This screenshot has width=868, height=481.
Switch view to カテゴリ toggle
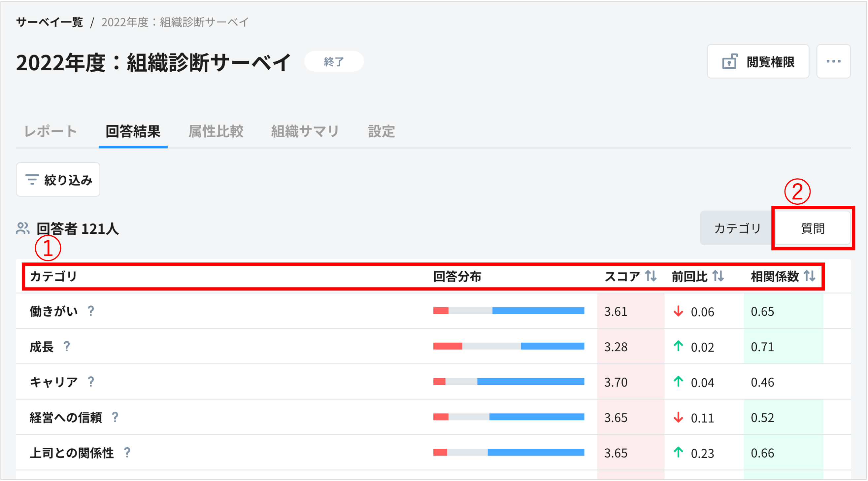click(x=737, y=228)
